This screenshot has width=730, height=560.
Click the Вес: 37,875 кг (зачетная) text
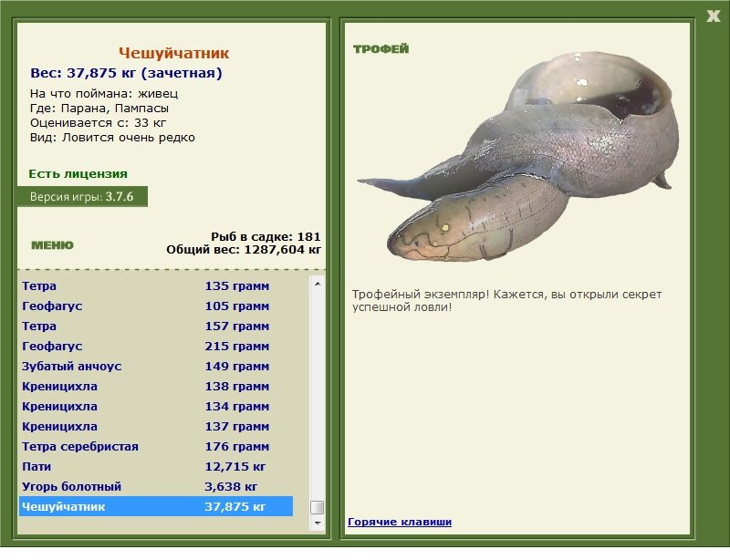(126, 73)
